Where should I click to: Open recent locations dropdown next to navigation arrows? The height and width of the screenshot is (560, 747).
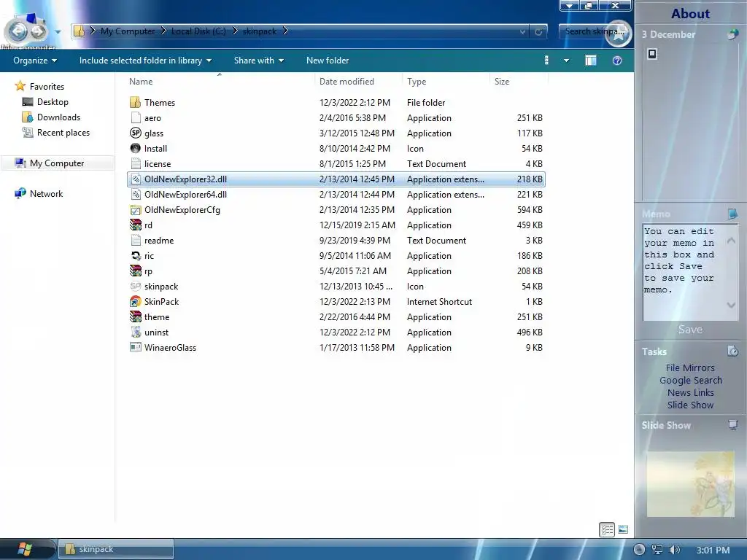[58, 32]
